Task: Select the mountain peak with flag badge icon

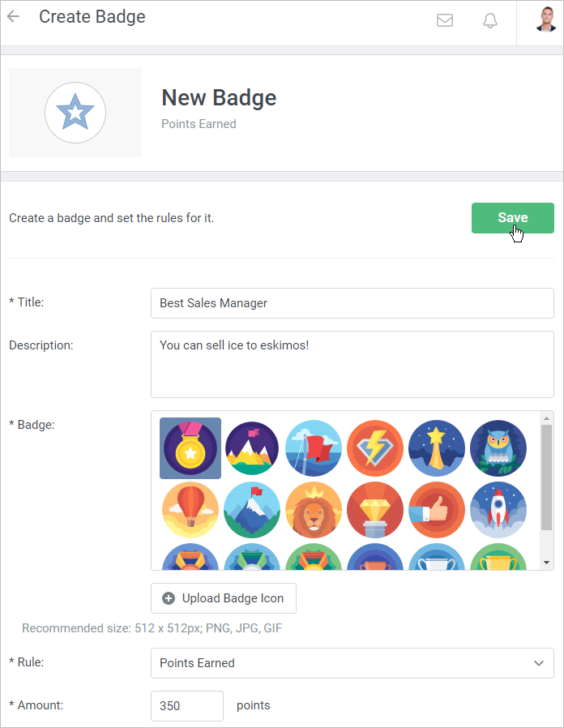Action: pyautogui.click(x=251, y=509)
